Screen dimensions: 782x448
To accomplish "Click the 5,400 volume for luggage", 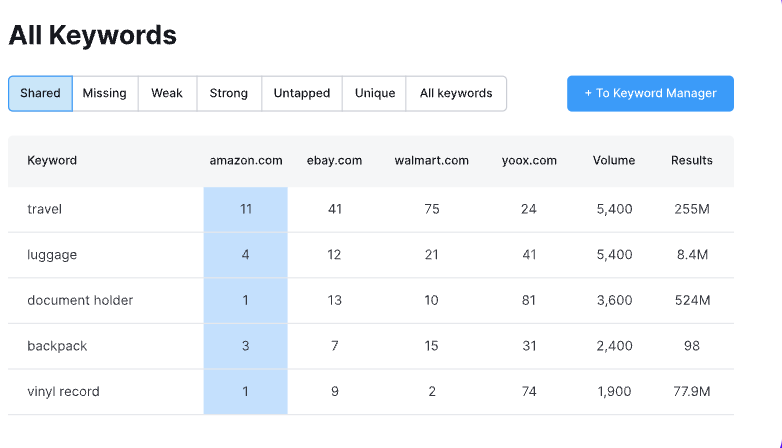I will [614, 255].
